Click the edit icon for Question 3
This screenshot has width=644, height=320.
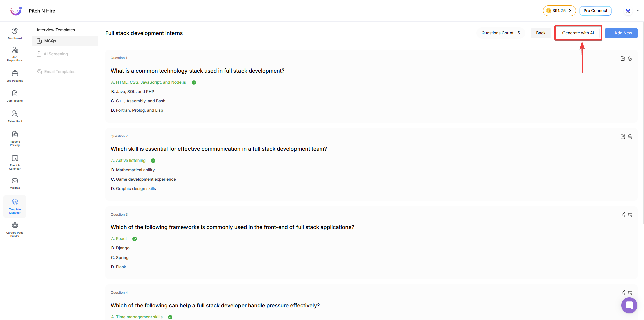(623, 215)
